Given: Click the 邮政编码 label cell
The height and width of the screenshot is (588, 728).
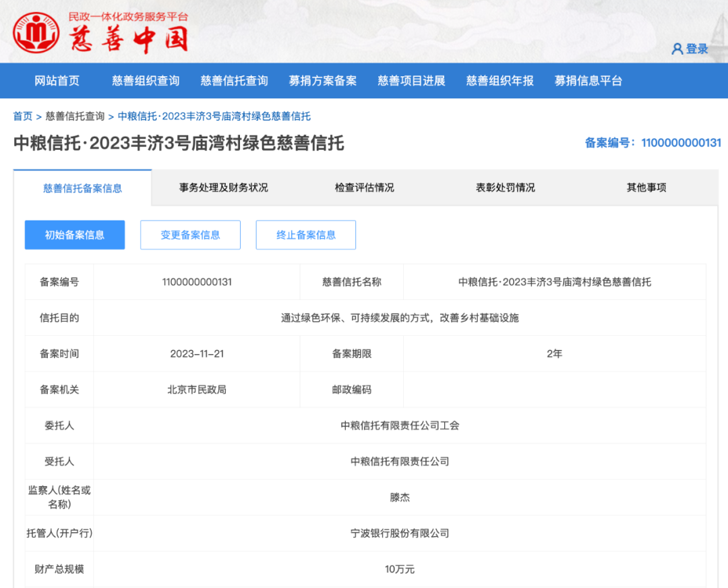Looking at the screenshot, I should pyautogui.click(x=351, y=390).
